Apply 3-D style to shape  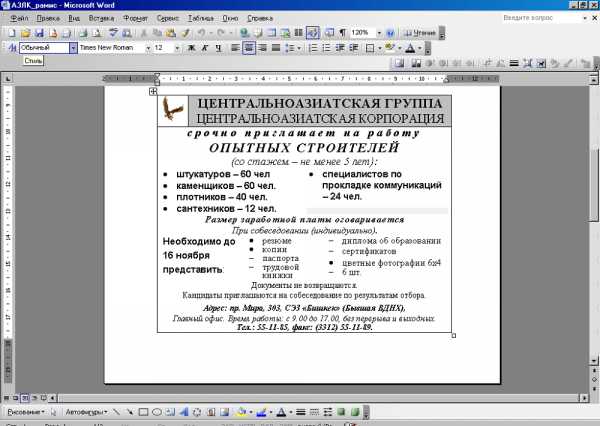click(x=355, y=412)
